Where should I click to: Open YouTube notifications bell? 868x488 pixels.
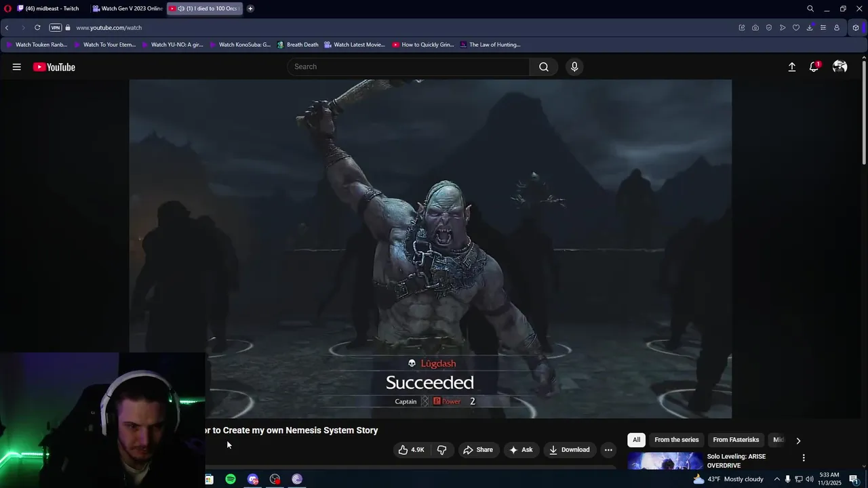click(x=814, y=66)
